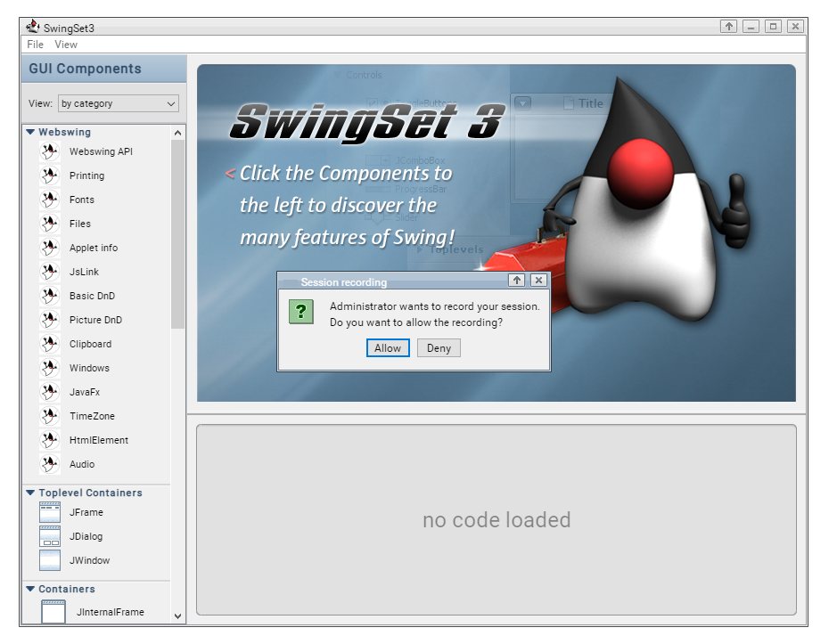Open the View menu
The image size is (837, 644).
[66, 45]
